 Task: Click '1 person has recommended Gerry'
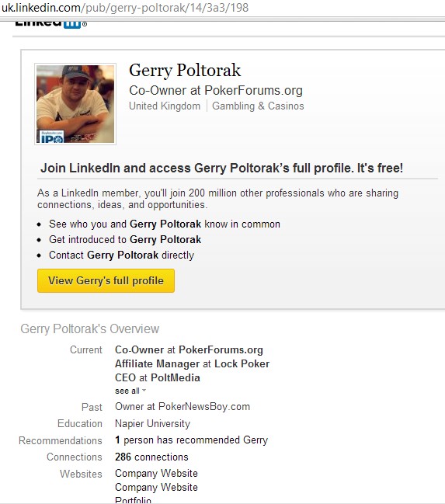191,440
